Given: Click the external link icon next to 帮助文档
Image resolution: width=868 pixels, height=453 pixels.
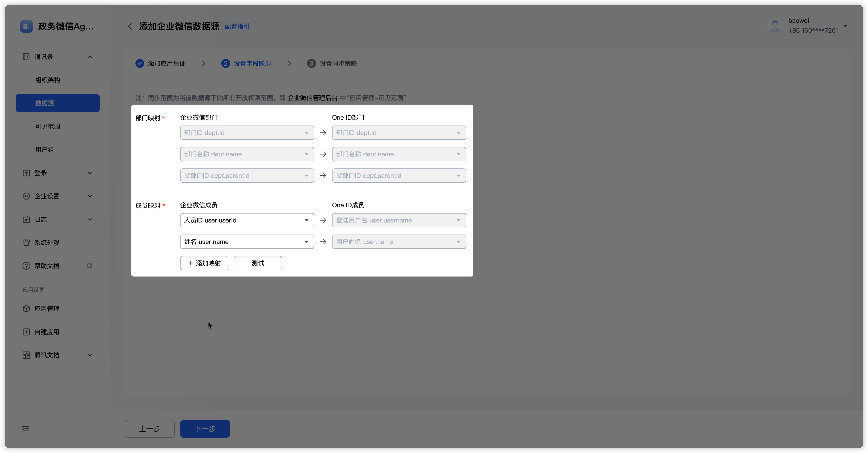Looking at the screenshot, I should coord(90,266).
